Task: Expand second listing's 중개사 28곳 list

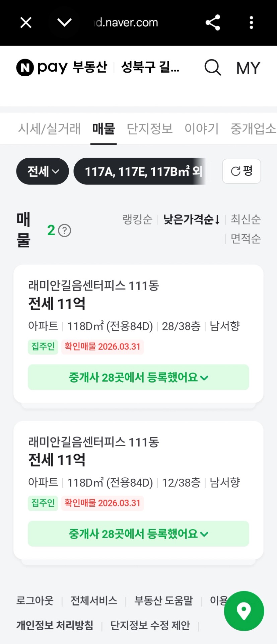Action: point(138,534)
